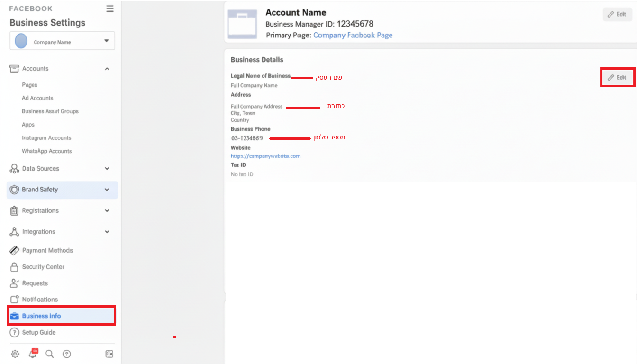Open Ad Accounts under Accounts
This screenshot has width=637, height=364.
[x=37, y=98]
